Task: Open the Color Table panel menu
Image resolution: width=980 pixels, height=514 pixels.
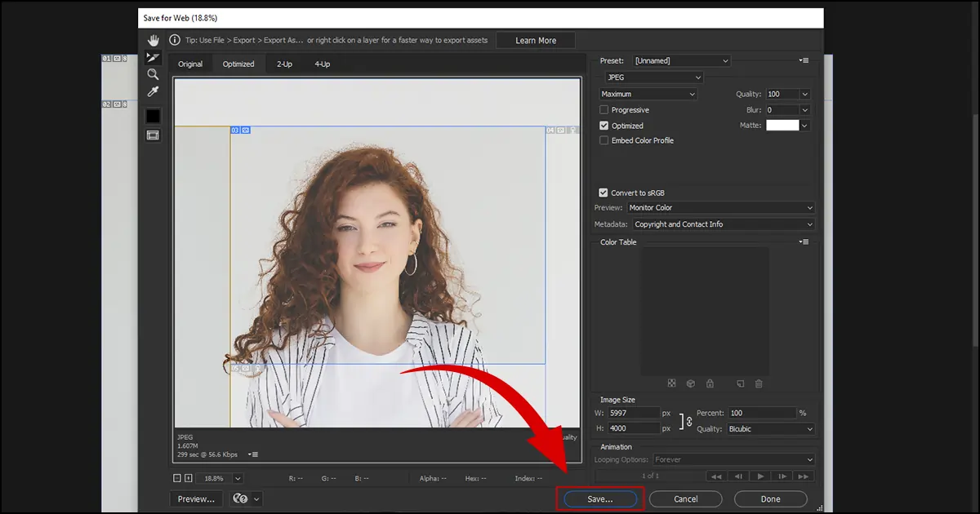Action: (x=804, y=241)
